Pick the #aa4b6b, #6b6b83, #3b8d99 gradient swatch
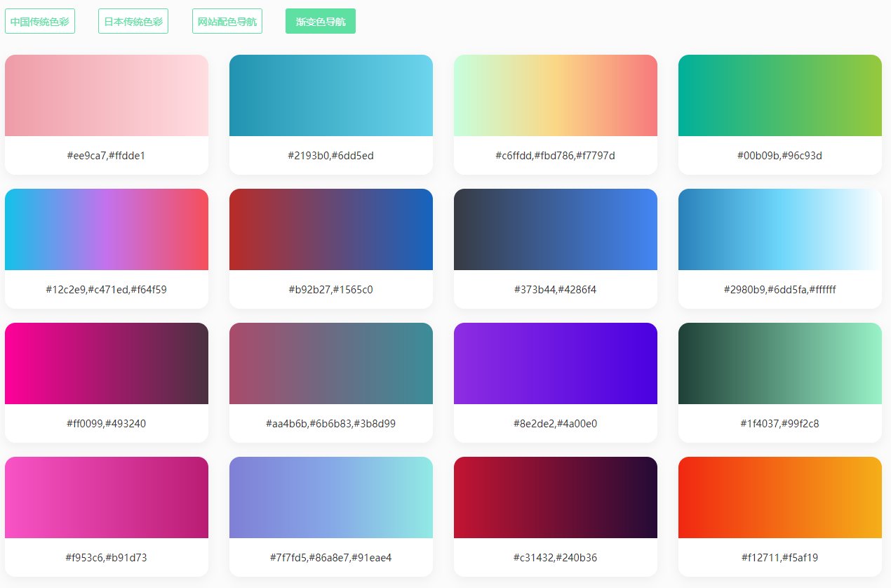Viewport: 891px width, 588px height. (331, 363)
